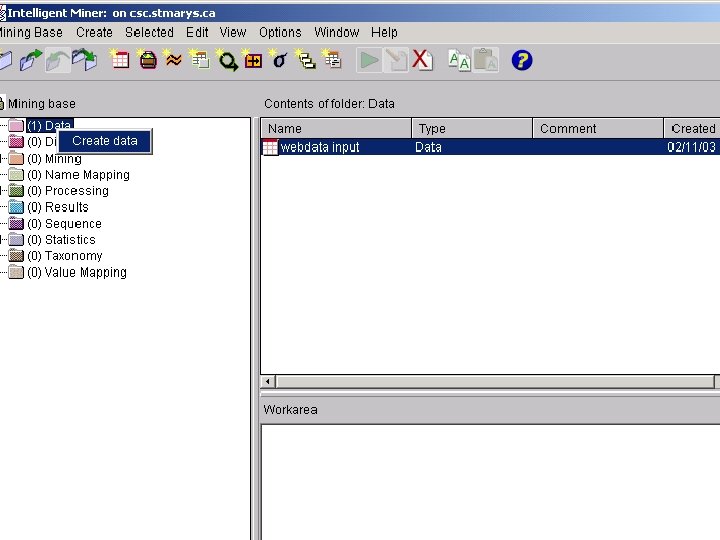Click the Create data table toolbar icon

pyautogui.click(x=119, y=60)
